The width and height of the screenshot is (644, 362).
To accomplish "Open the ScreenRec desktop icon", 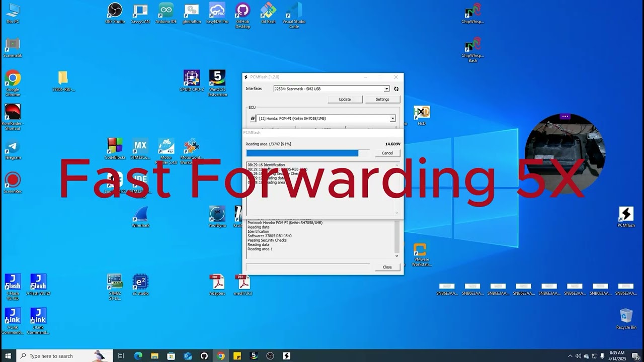I will [x=13, y=182].
